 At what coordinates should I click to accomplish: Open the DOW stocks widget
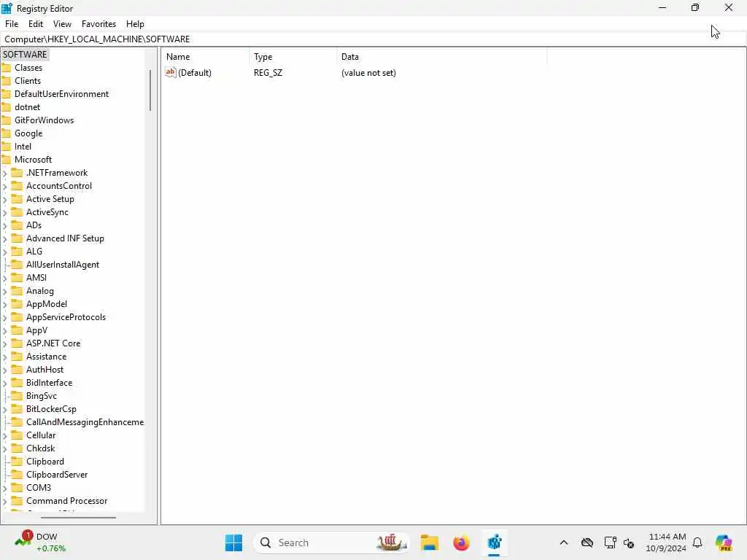click(x=41, y=542)
